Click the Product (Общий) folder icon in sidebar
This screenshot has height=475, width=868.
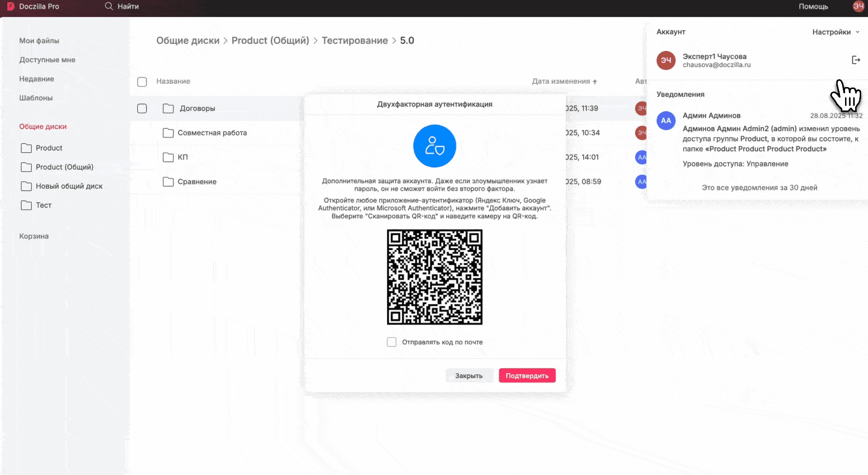pos(26,167)
